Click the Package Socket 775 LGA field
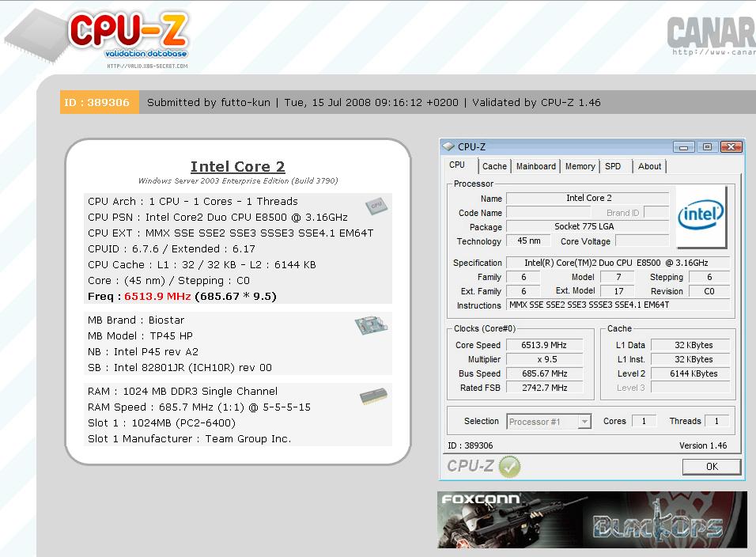 (588, 226)
